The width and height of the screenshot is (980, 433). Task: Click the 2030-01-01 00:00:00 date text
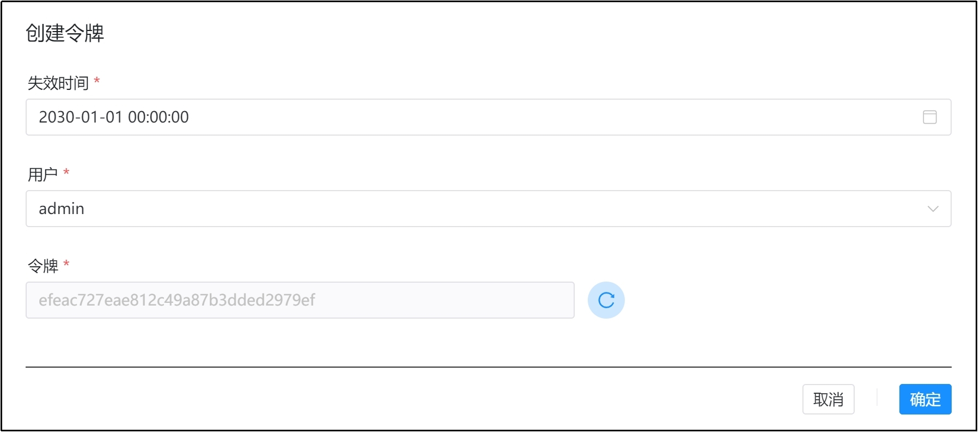[114, 117]
